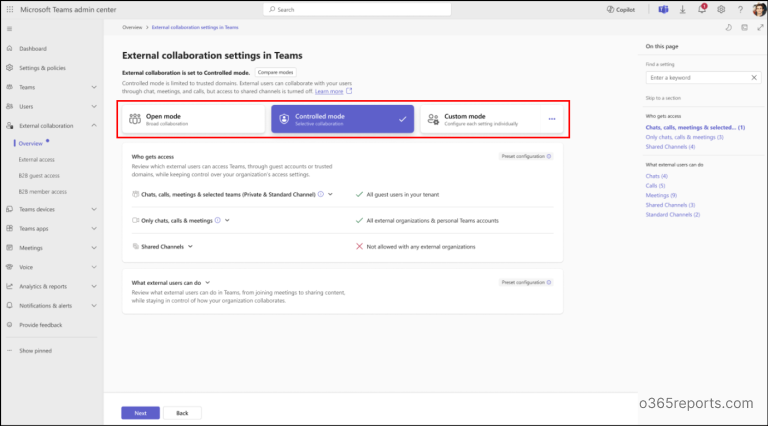Image resolution: width=768 pixels, height=426 pixels.
Task: Select the Controlled mode card
Action: [342, 119]
